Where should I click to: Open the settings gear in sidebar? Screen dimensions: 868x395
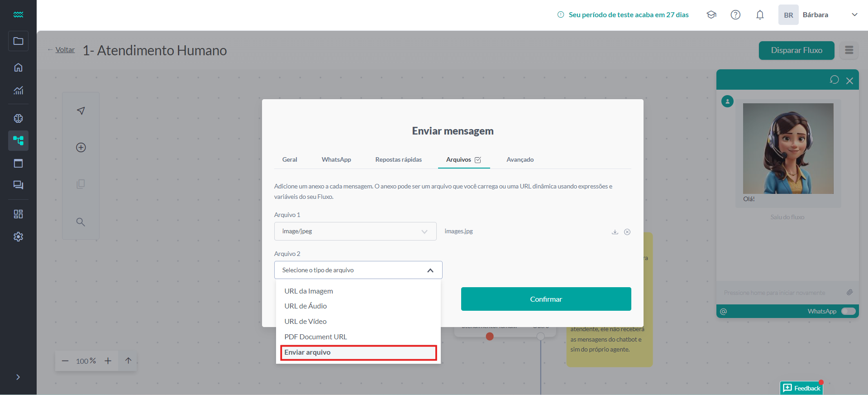pos(18,236)
